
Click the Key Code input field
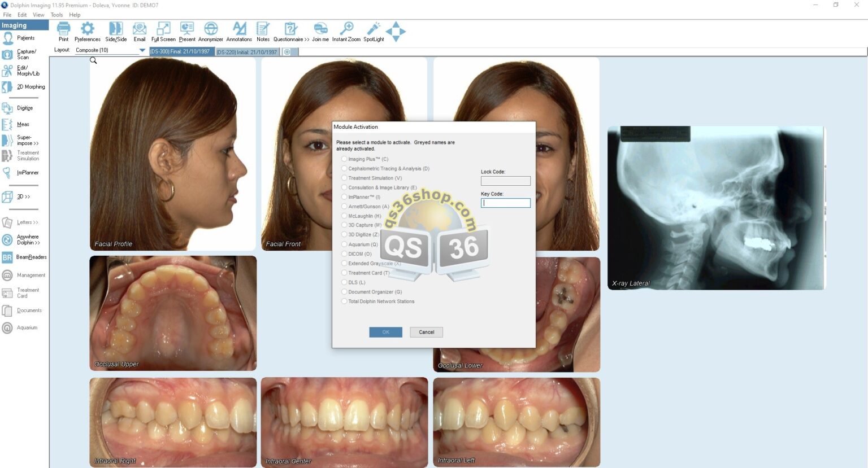506,203
